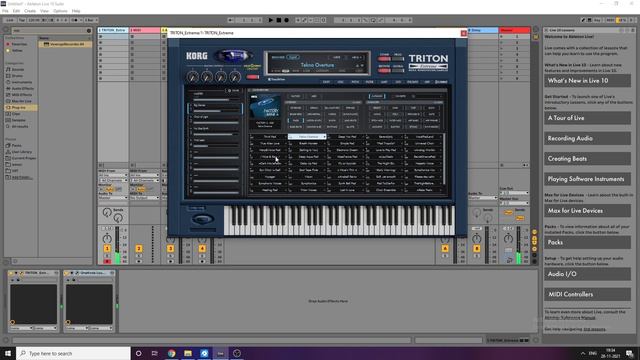The width and height of the screenshot is (640, 360).
Task: Open the Instruments category in browser
Action: 22,82
